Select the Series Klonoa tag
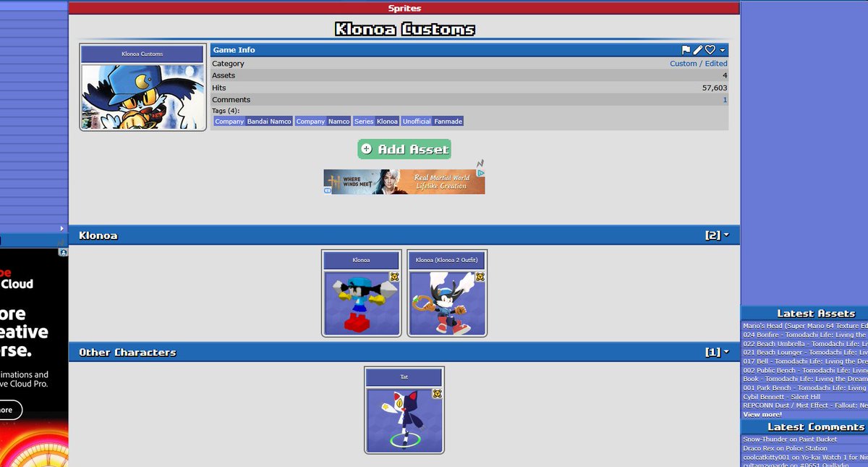This screenshot has height=467, width=868. click(x=376, y=122)
